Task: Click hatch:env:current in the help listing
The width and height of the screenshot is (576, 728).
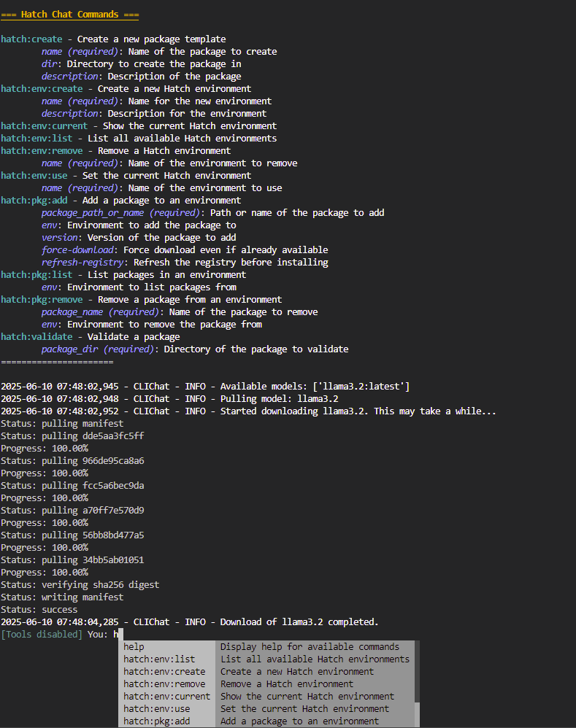Action: (44, 125)
